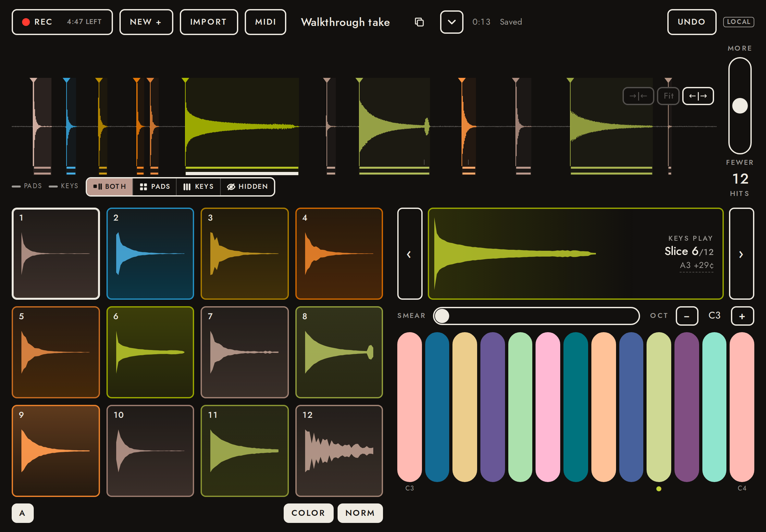Trigger blue pad 2

click(x=150, y=254)
